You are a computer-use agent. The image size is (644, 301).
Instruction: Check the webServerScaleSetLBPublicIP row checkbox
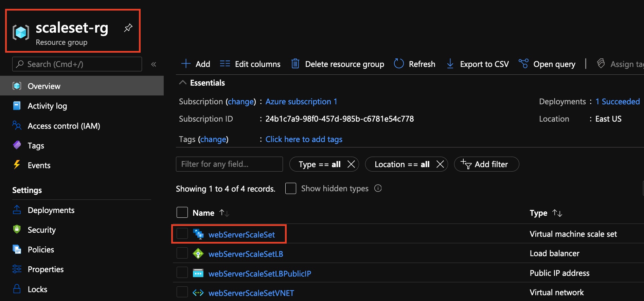[x=182, y=272]
